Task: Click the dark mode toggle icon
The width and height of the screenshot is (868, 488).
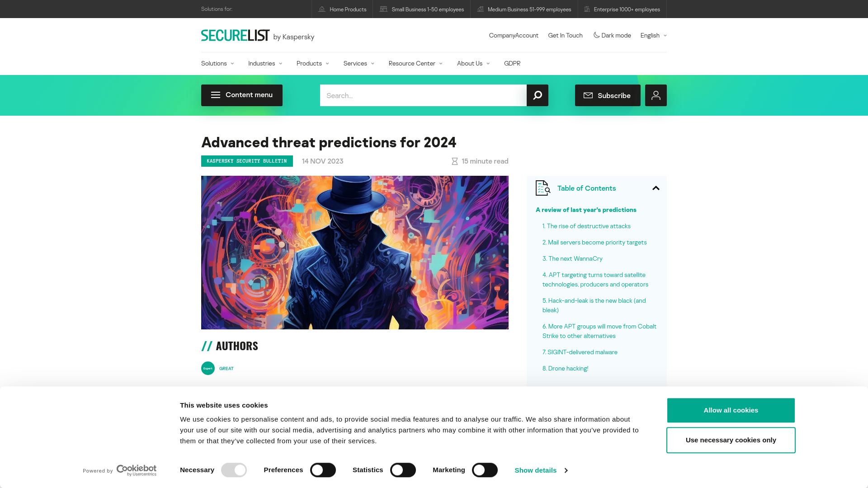Action: click(x=595, y=34)
